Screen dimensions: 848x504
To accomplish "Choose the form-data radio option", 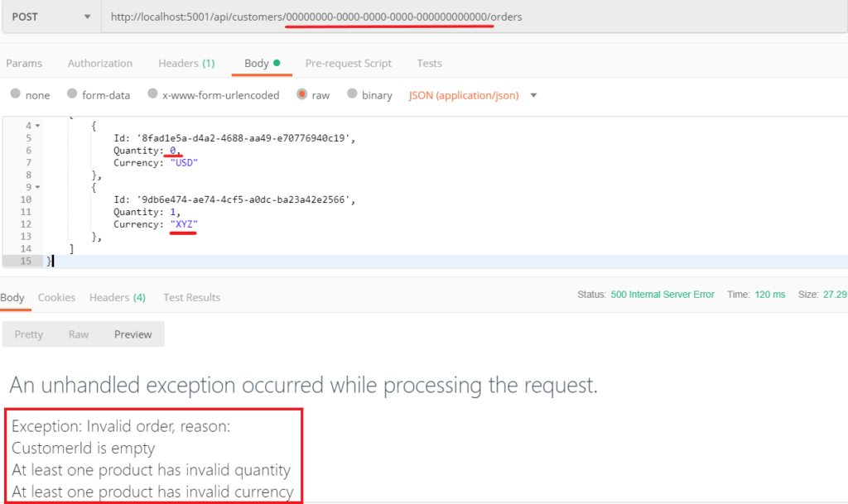I will (73, 94).
